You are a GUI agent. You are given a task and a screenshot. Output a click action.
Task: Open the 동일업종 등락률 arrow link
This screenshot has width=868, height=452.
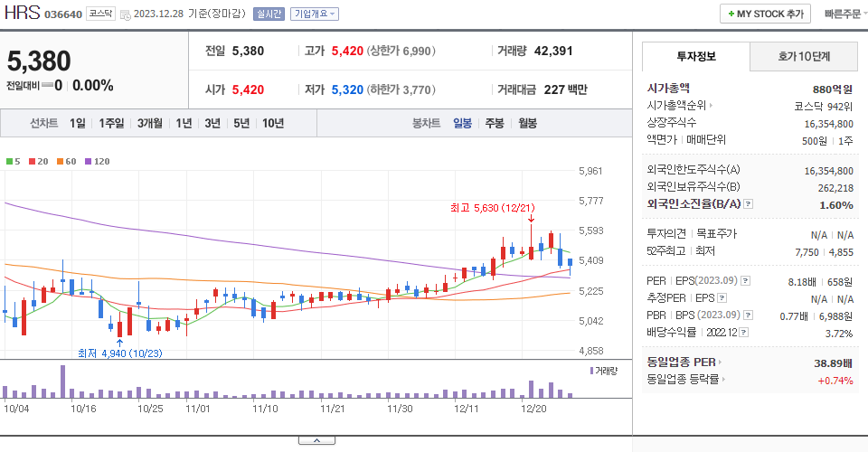[x=723, y=379]
